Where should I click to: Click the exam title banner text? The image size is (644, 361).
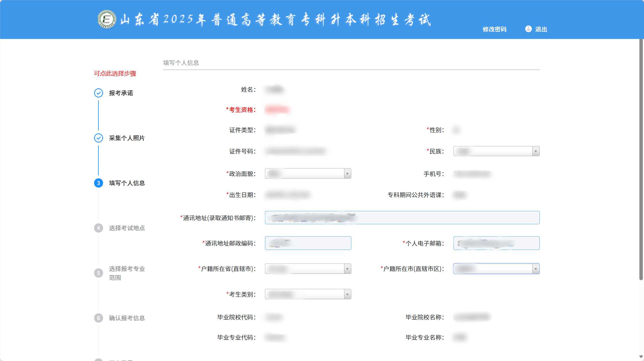(x=275, y=20)
